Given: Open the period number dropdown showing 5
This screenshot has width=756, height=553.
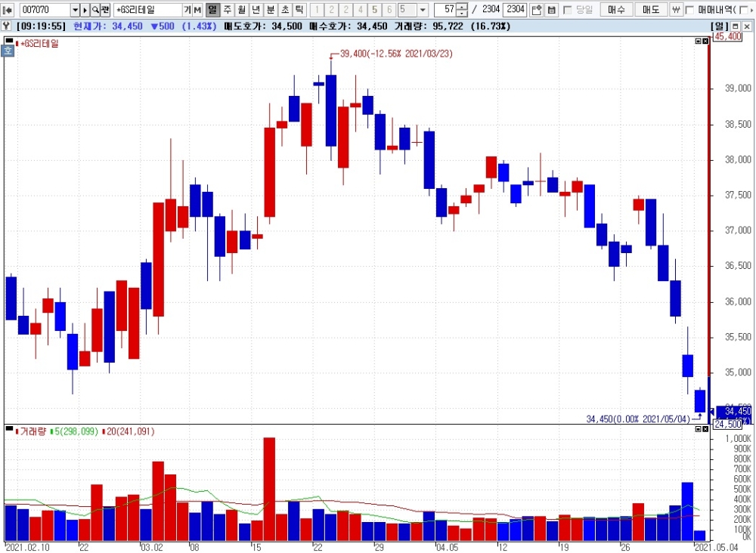Looking at the screenshot, I should 423,10.
